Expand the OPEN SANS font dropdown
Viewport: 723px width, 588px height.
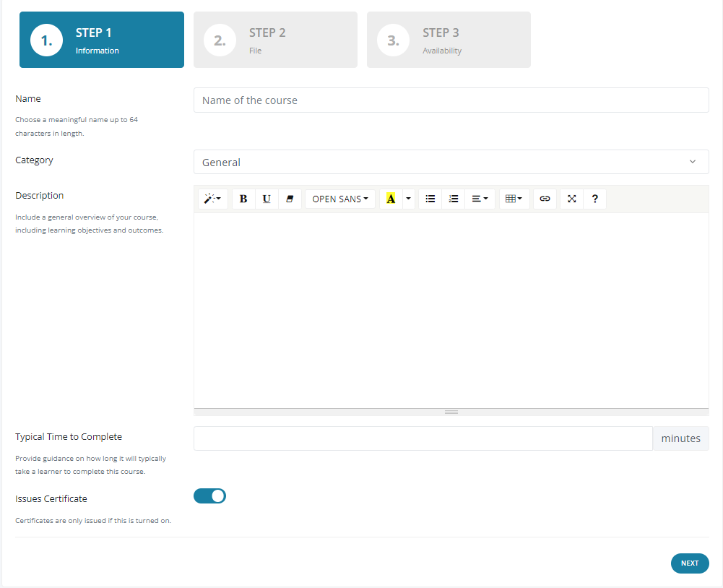(340, 199)
